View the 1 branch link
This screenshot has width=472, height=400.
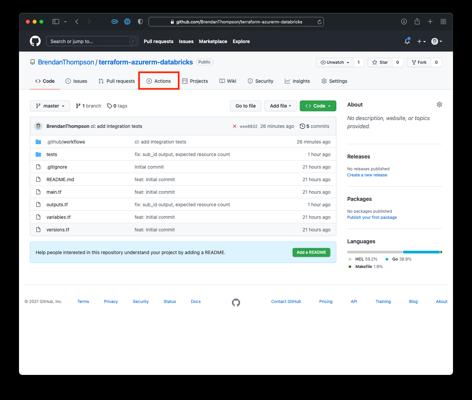click(x=88, y=106)
